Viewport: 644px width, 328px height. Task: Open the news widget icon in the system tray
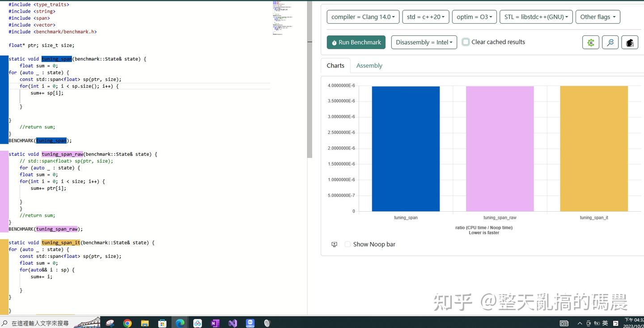(564, 323)
